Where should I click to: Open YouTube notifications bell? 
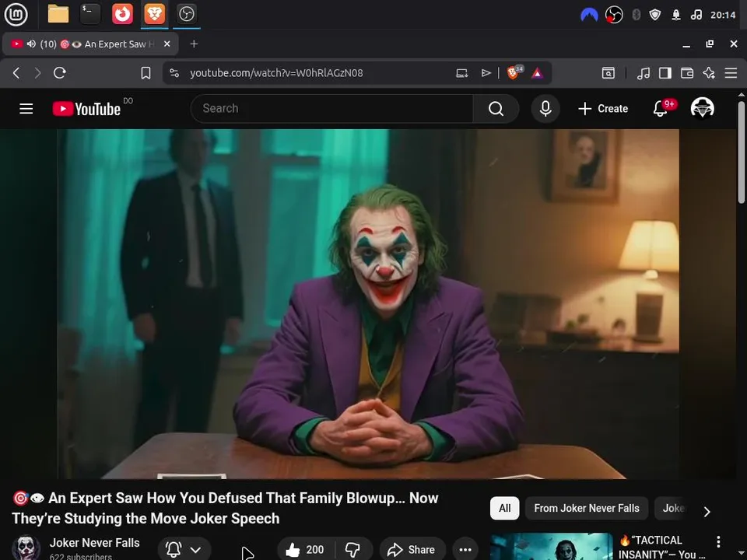coord(661,109)
